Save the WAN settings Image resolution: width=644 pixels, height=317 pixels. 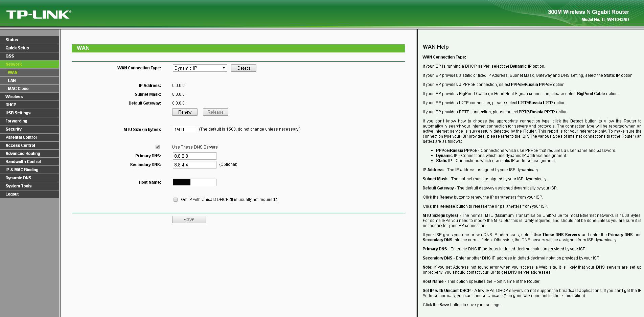189,220
